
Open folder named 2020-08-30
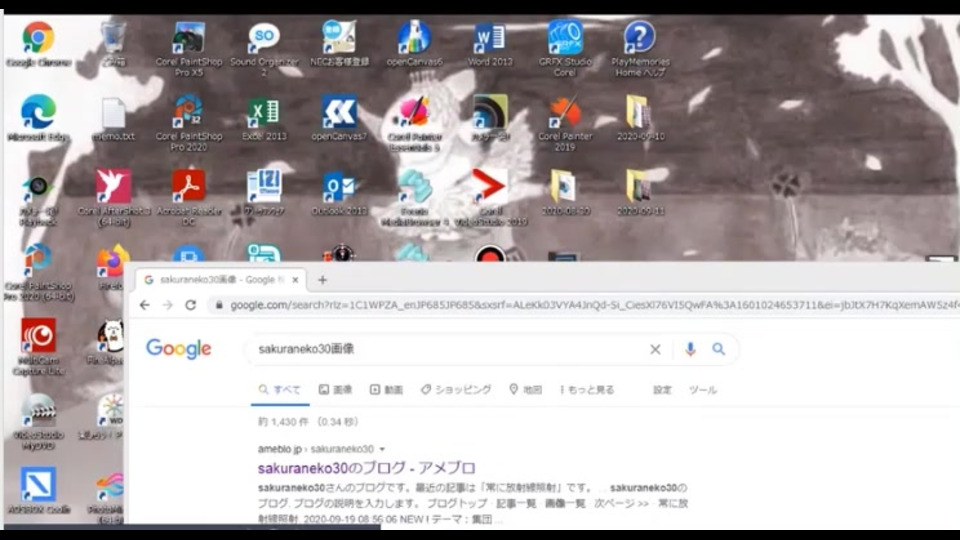(565, 192)
